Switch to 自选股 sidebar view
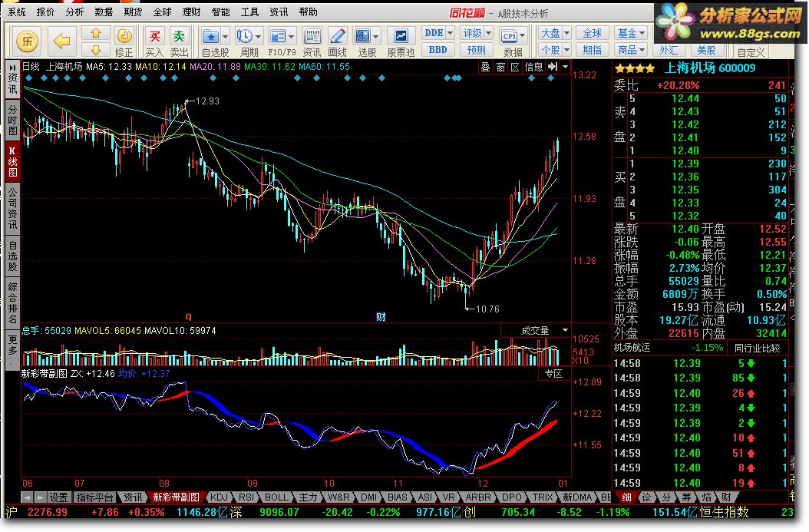This screenshot has height=532, width=809. point(12,256)
